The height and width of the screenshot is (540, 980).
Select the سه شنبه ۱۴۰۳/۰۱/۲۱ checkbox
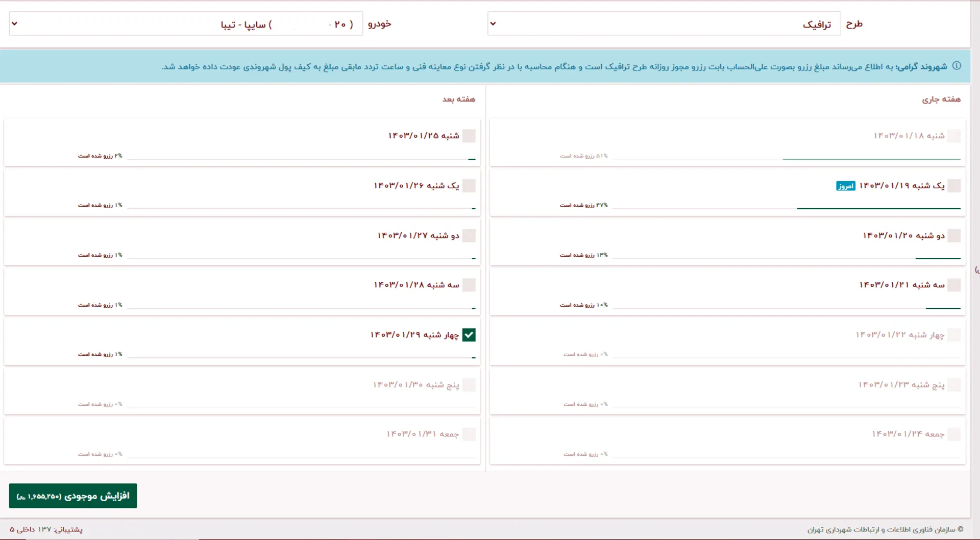953,285
